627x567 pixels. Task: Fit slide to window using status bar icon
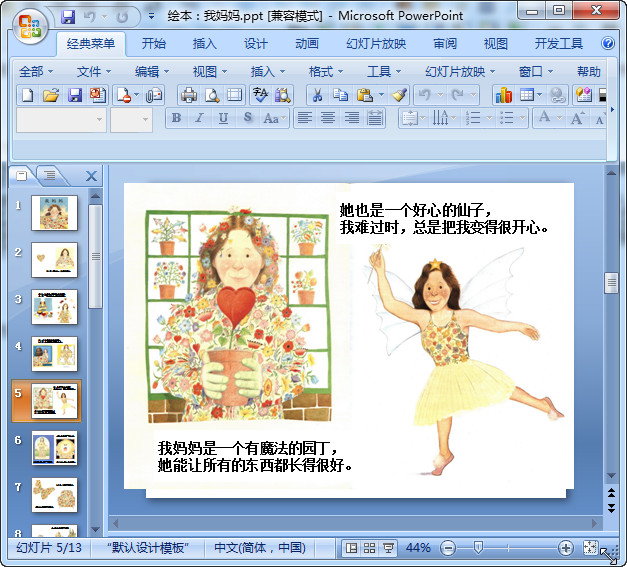(x=590, y=548)
